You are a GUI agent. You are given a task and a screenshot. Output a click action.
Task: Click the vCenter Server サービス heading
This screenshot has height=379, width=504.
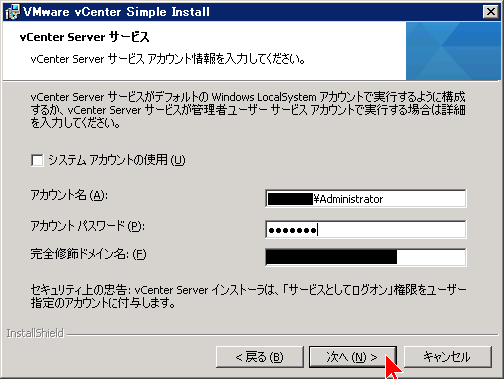click(x=85, y=37)
